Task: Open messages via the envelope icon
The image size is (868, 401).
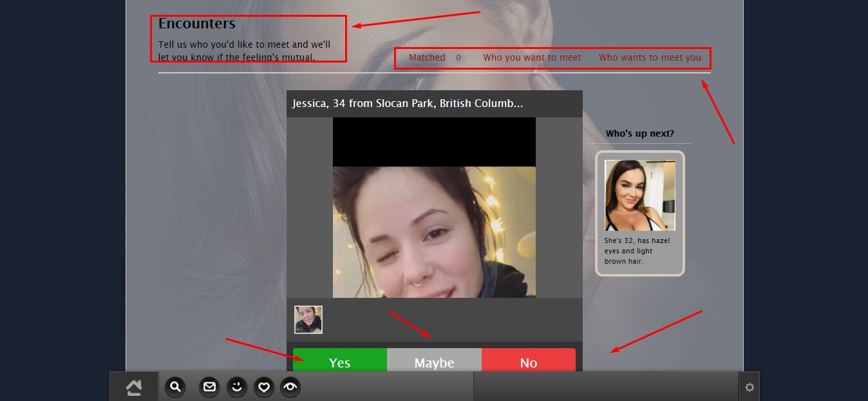Action: tap(209, 387)
